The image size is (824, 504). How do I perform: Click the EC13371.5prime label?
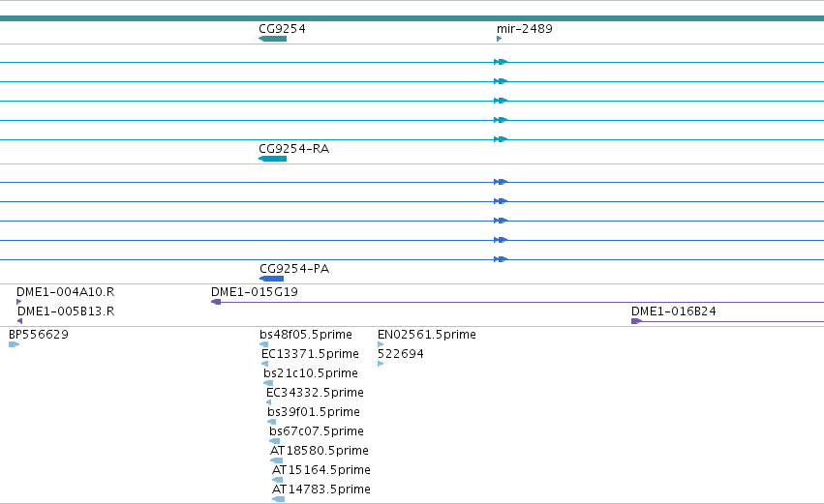[310, 354]
